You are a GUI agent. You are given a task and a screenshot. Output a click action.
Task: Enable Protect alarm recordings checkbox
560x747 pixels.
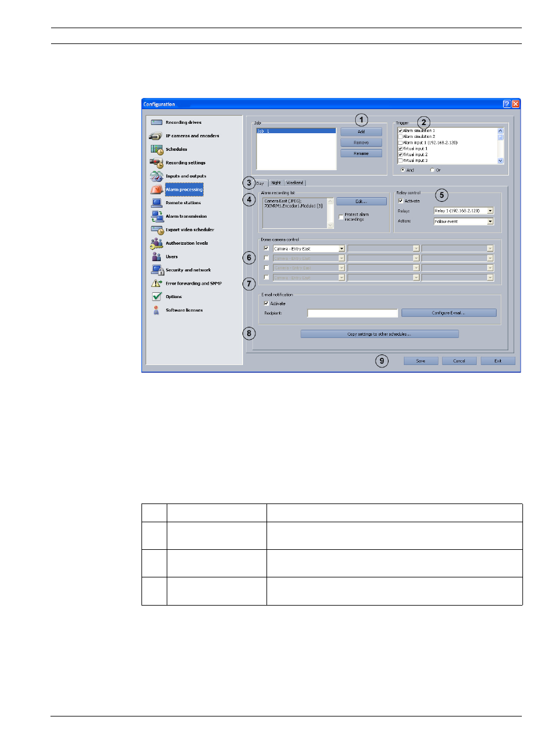341,217
